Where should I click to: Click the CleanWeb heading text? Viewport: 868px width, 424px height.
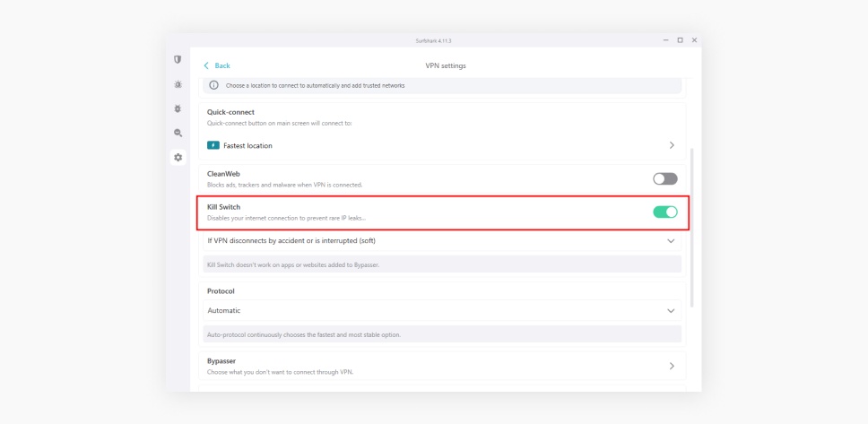click(x=223, y=174)
